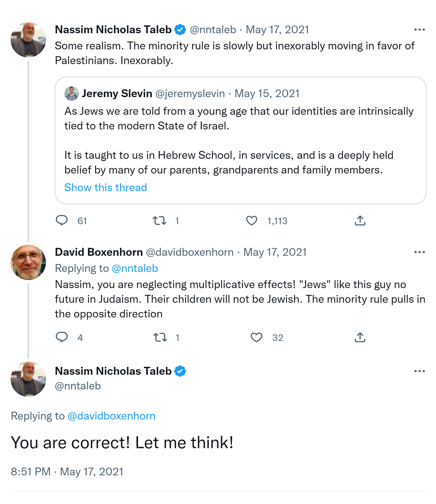Open David Boxenhorn's profile picture
This screenshot has width=436, height=504.
(28, 262)
